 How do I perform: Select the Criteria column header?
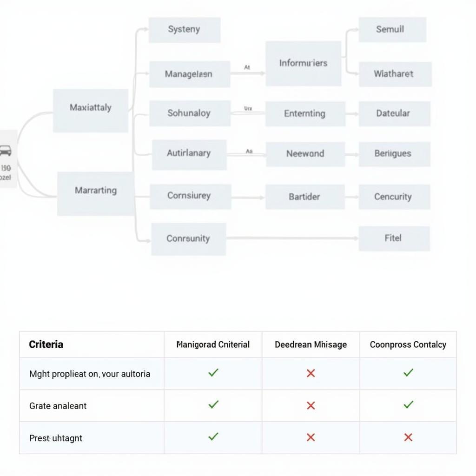coord(46,344)
